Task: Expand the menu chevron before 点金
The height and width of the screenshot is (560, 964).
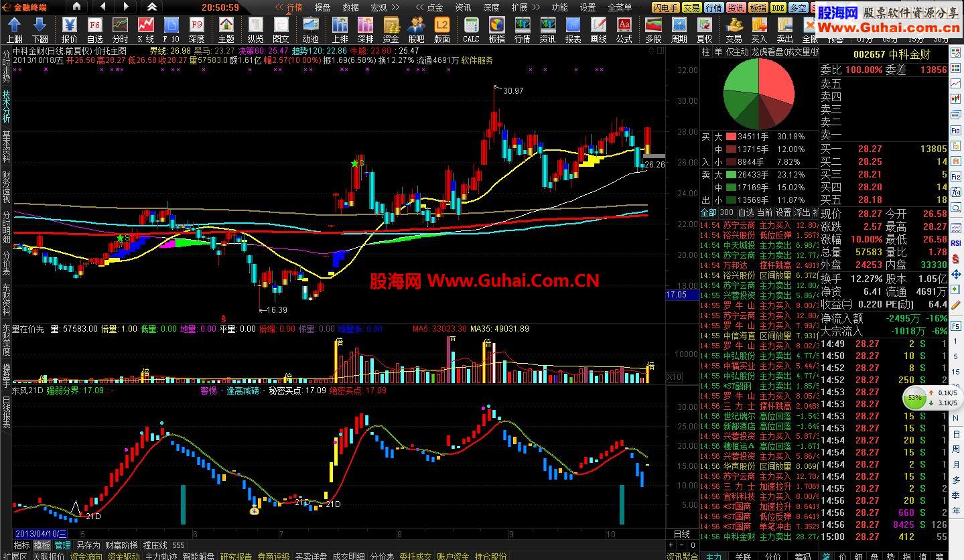Action: coord(419,7)
